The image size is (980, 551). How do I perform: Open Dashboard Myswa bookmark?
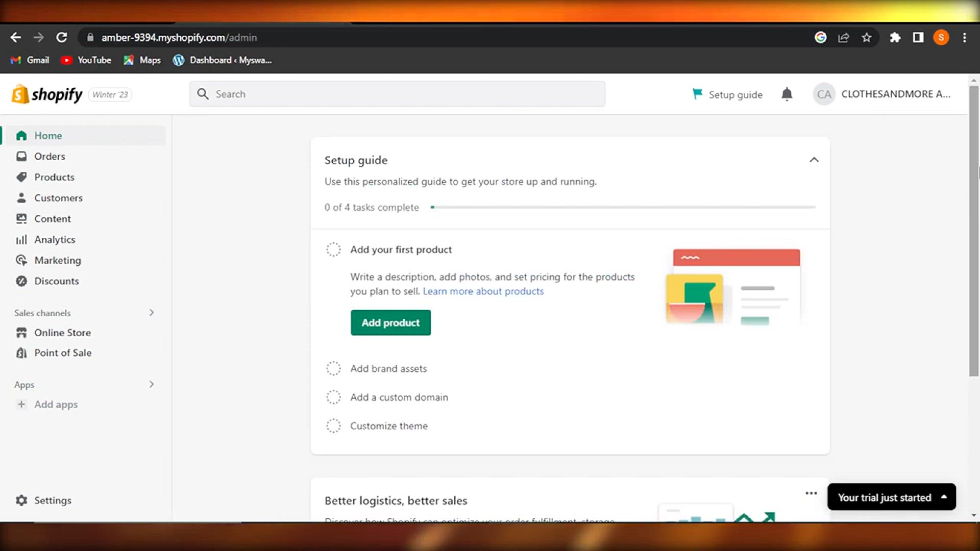pyautogui.click(x=223, y=60)
